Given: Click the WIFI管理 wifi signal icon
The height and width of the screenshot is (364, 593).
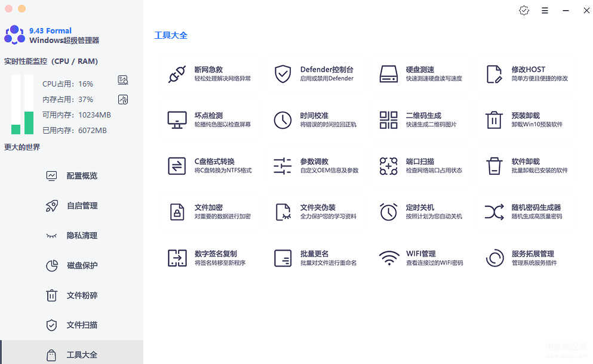Looking at the screenshot, I should pyautogui.click(x=388, y=258).
